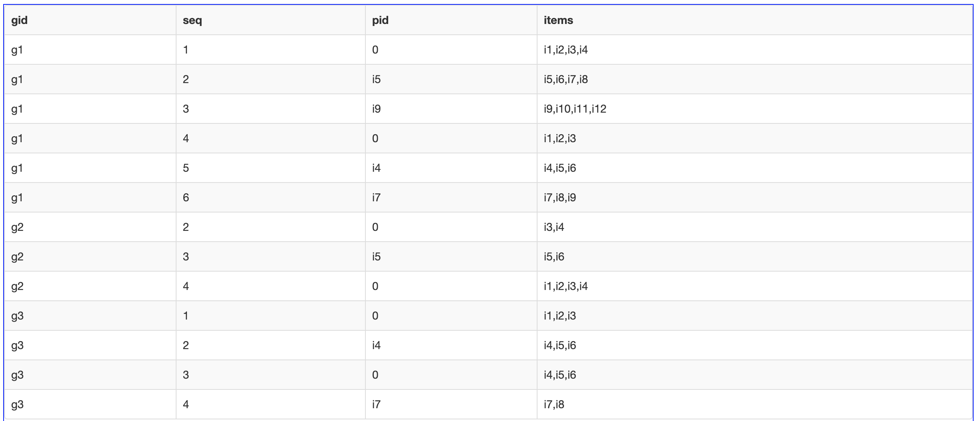This screenshot has height=421, width=980.
Task: Click the pid cell showing i9
Action: click(451, 109)
